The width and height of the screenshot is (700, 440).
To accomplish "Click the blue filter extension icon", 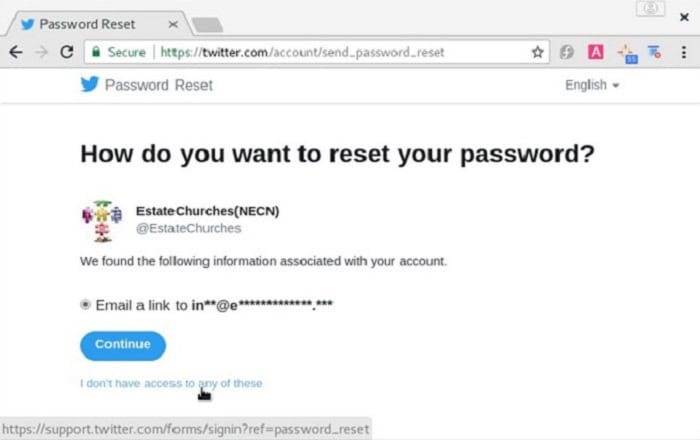I will 654,52.
